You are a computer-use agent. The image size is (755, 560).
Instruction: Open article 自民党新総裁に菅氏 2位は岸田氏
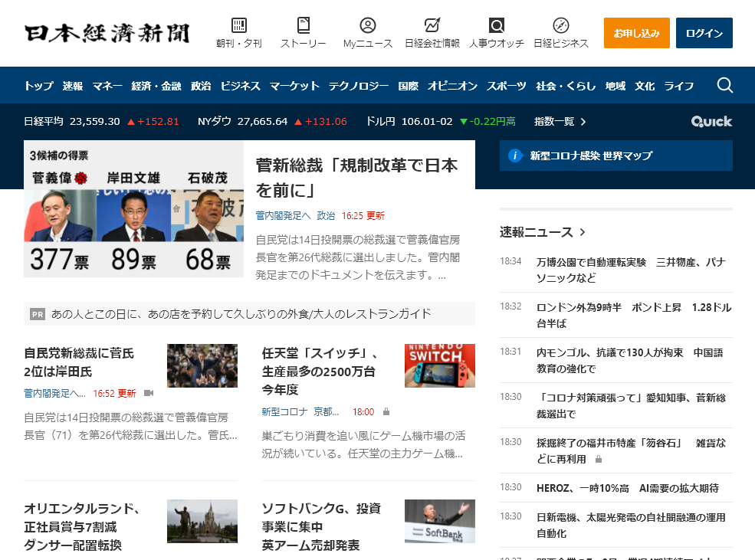point(79,362)
